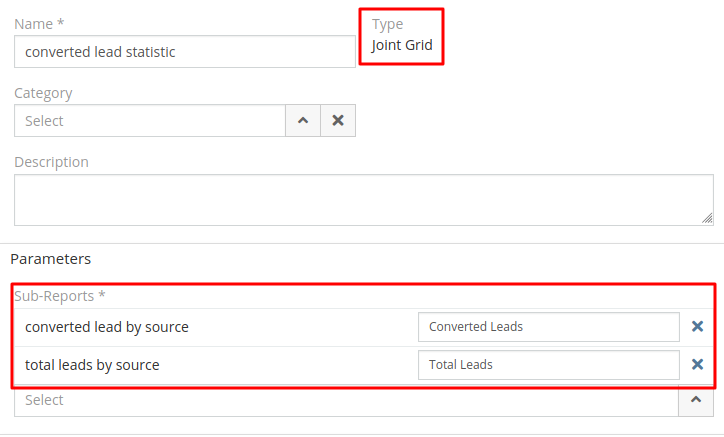Click the Description field label
The image size is (724, 437).
tap(51, 162)
